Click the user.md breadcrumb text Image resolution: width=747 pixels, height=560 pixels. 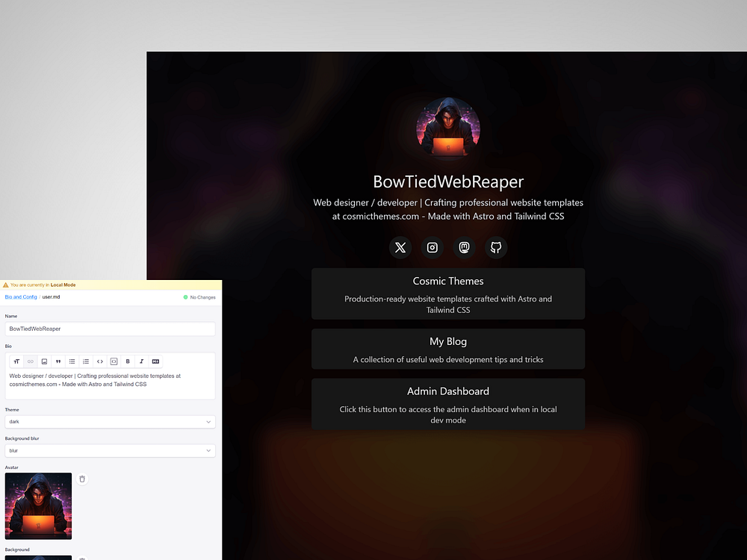point(51,296)
